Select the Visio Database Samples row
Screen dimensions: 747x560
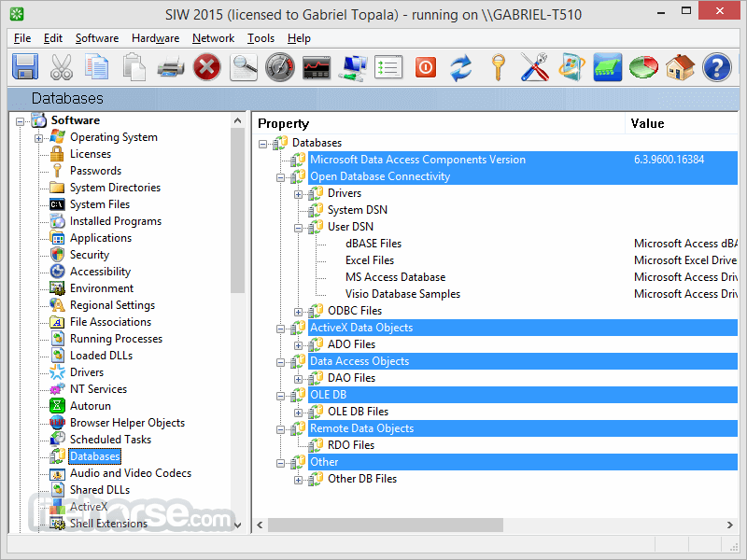tap(402, 294)
